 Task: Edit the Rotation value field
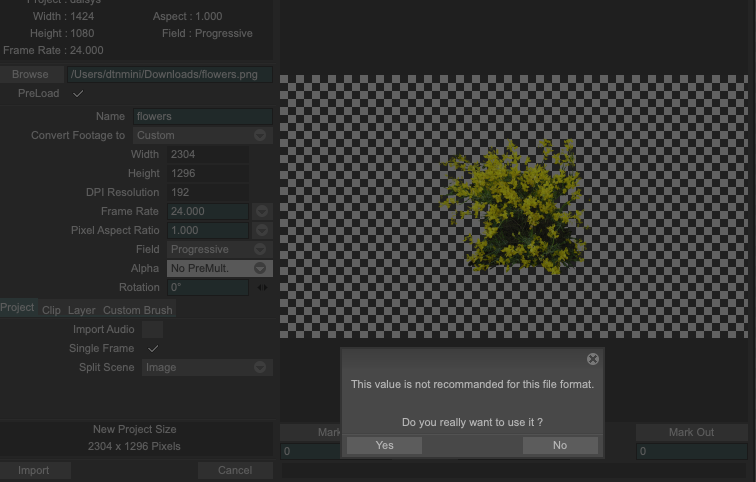click(x=208, y=287)
